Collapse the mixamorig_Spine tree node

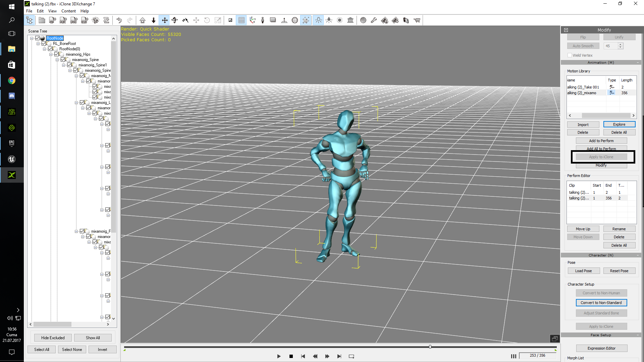coord(57,60)
